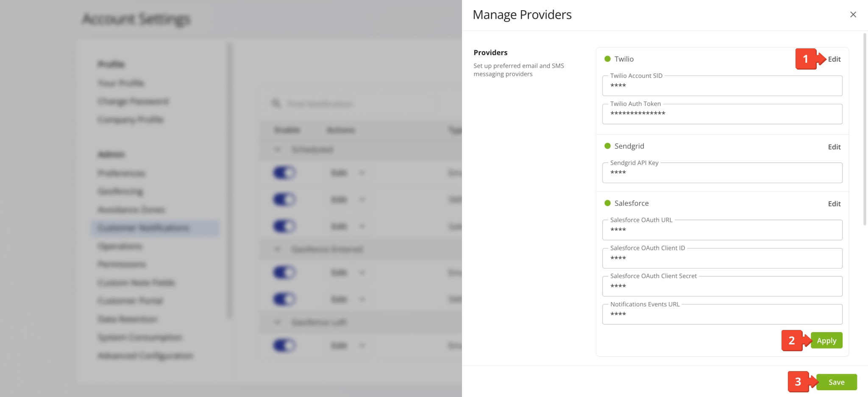
Task: Apply the provider changes
Action: click(x=826, y=341)
